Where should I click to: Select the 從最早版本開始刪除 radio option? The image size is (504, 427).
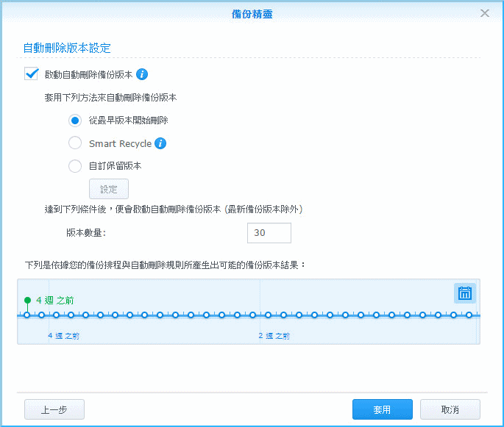click(x=75, y=120)
